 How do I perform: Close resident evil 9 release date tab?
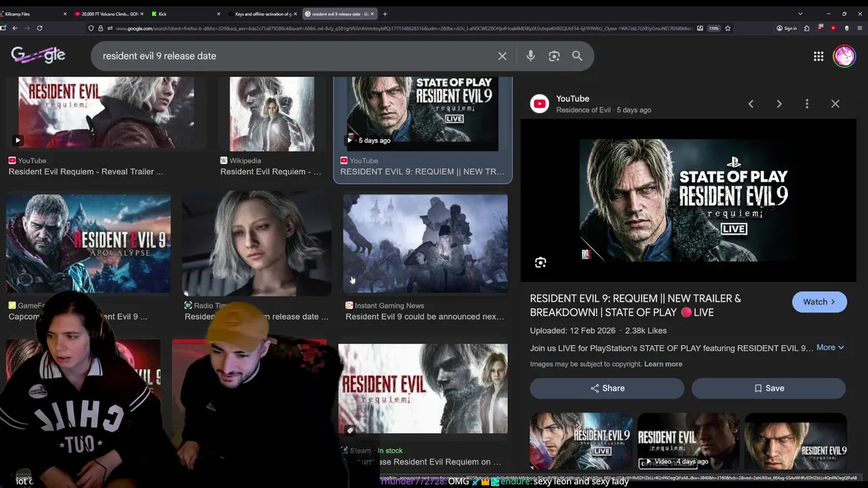(x=372, y=14)
